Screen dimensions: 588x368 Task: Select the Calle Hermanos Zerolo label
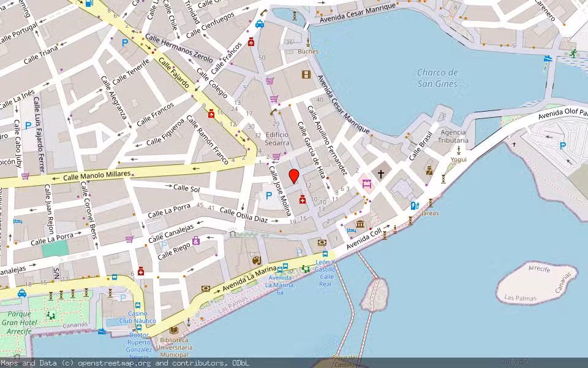coord(179,48)
